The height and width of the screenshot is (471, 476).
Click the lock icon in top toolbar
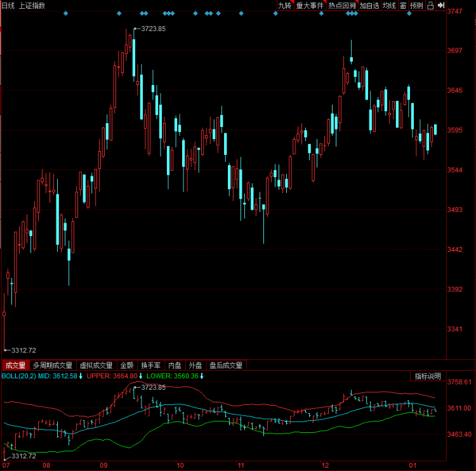pos(430,6)
